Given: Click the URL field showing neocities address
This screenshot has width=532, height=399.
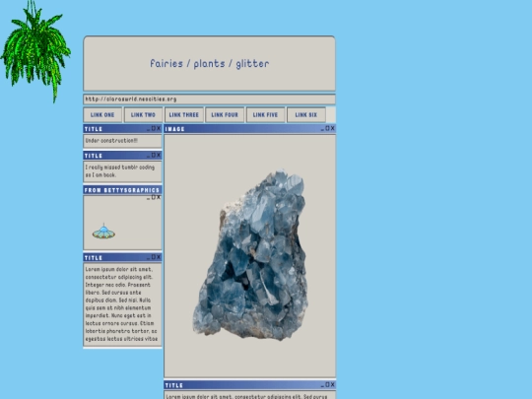Looking at the screenshot, I should tap(209, 100).
